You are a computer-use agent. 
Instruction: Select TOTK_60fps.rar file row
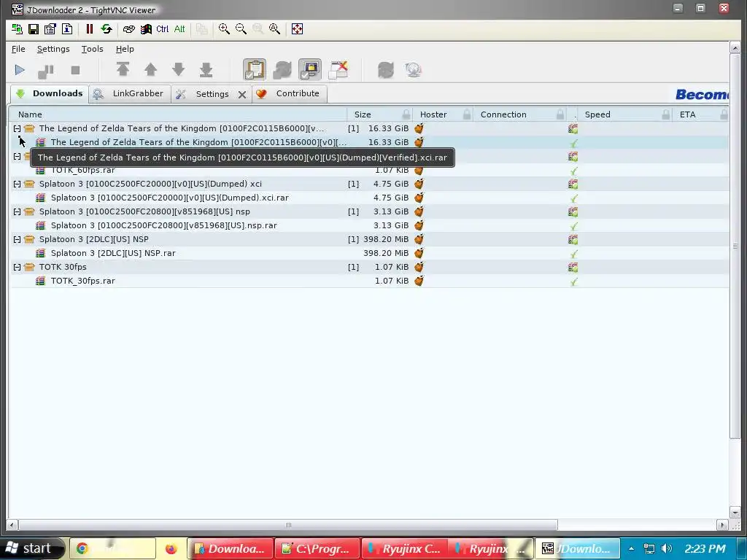[370, 170]
